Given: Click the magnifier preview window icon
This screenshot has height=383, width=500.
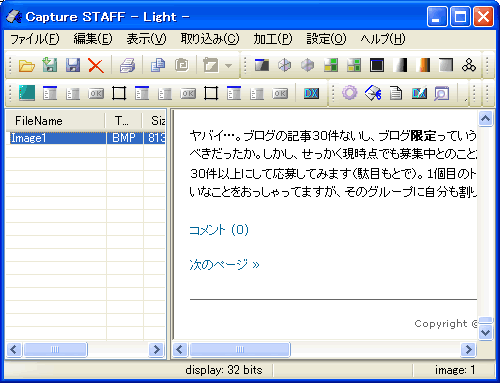Looking at the screenshot, I should click(x=441, y=94).
